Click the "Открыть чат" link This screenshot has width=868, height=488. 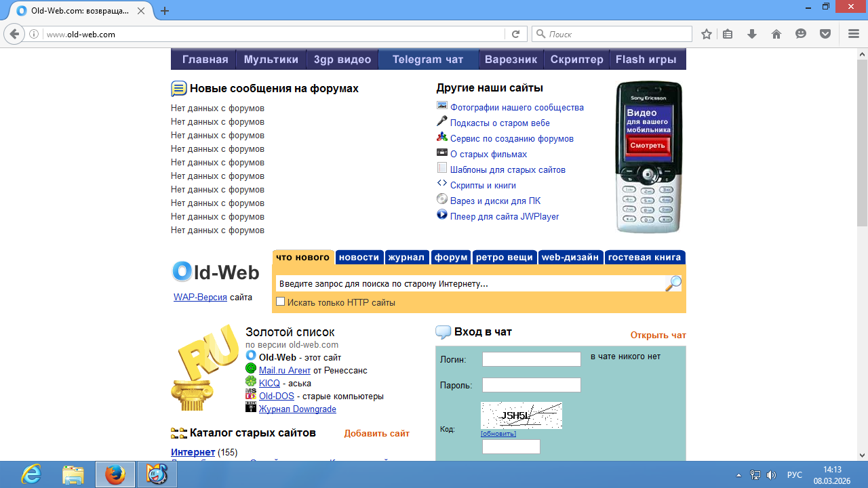click(x=658, y=335)
